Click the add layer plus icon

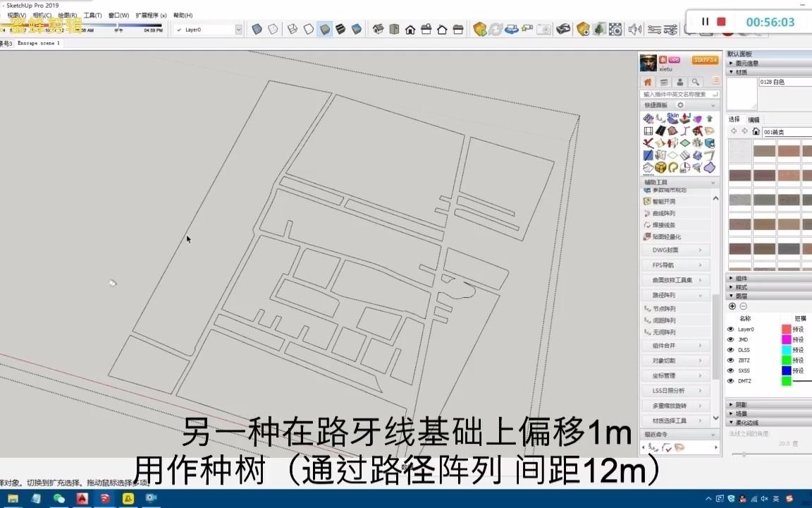(x=732, y=306)
